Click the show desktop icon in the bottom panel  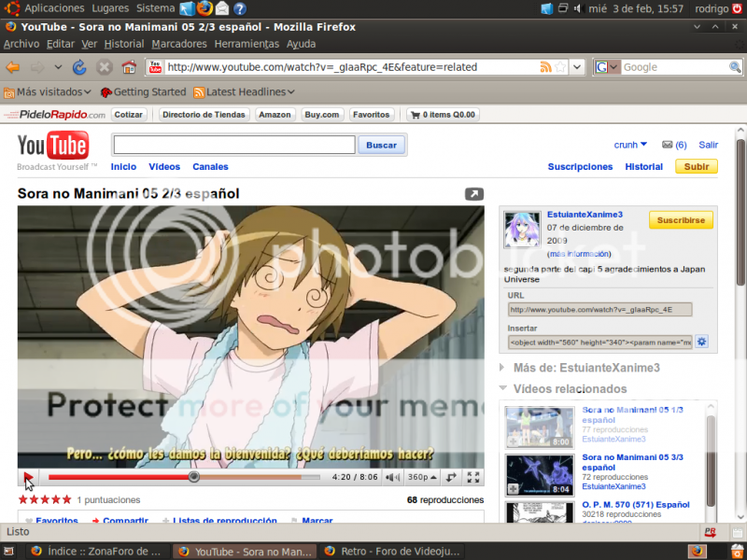pyautogui.click(x=9, y=552)
